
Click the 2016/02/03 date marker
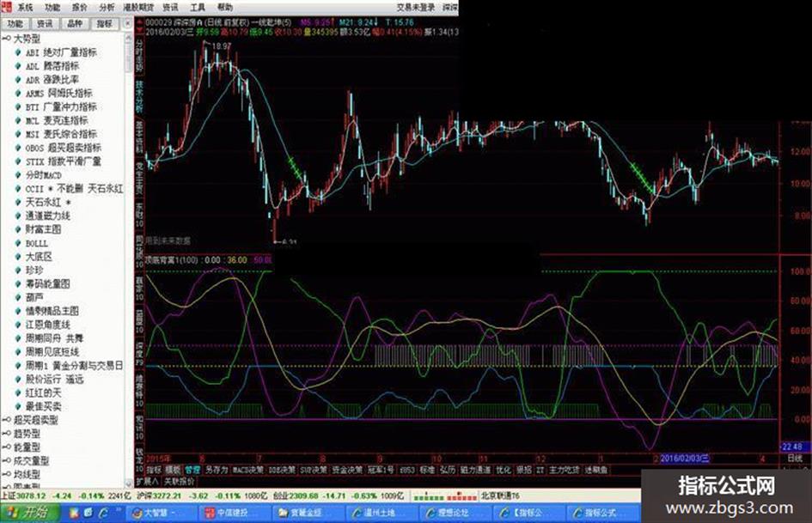(684, 459)
